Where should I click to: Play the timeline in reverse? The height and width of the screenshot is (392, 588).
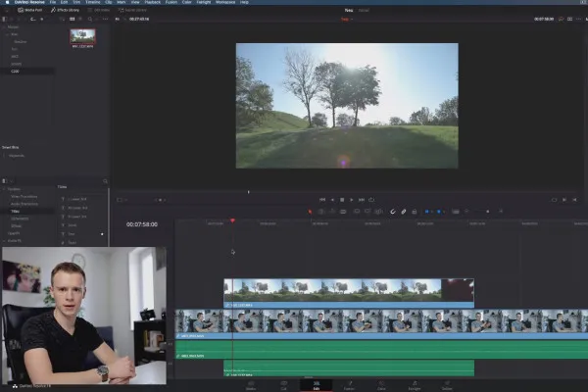[332, 200]
